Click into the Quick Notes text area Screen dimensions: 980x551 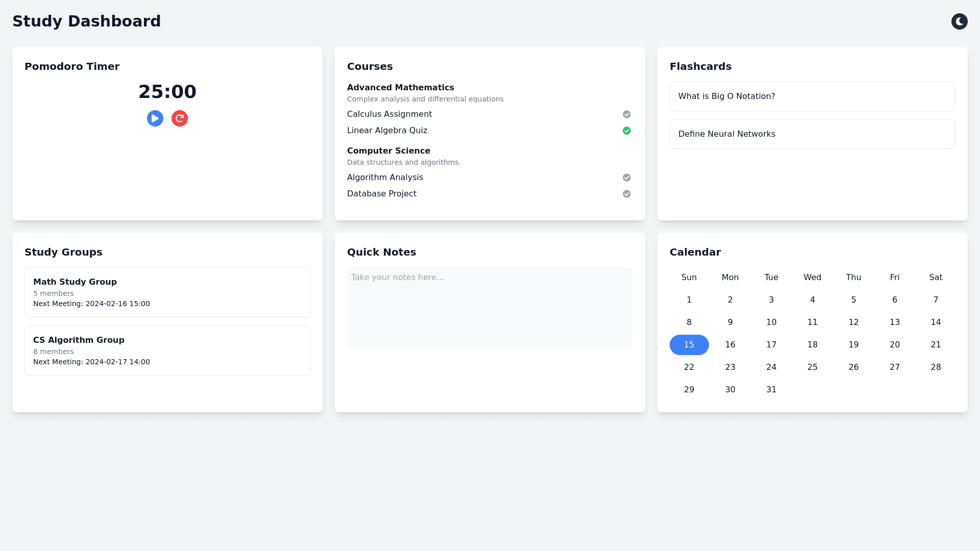tap(490, 308)
